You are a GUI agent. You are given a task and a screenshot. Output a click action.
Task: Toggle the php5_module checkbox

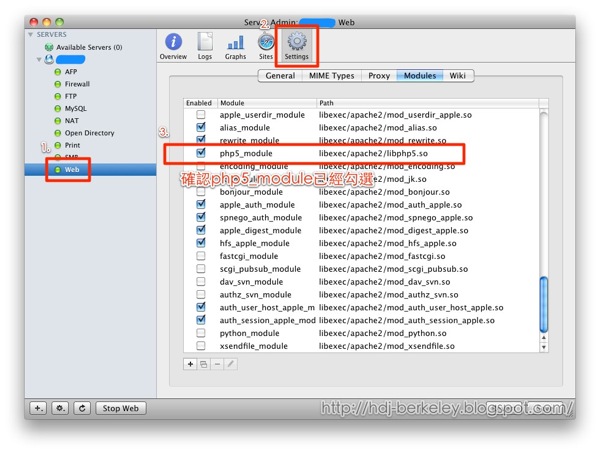pos(201,153)
